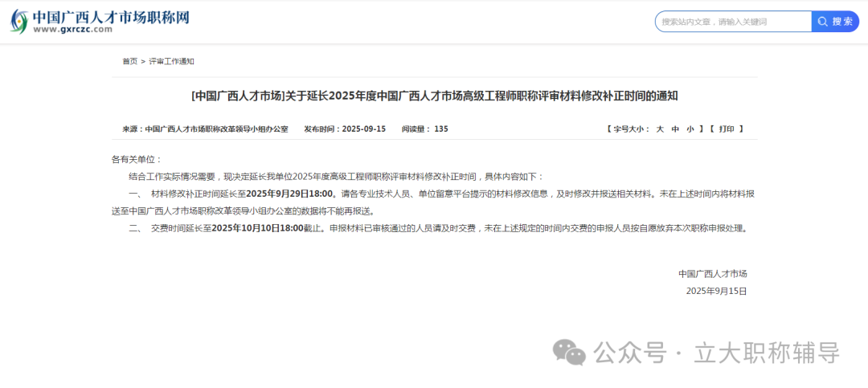Click the 中国广西人才市场职称网 site logo
The image size is (868, 388).
pos(100,22)
